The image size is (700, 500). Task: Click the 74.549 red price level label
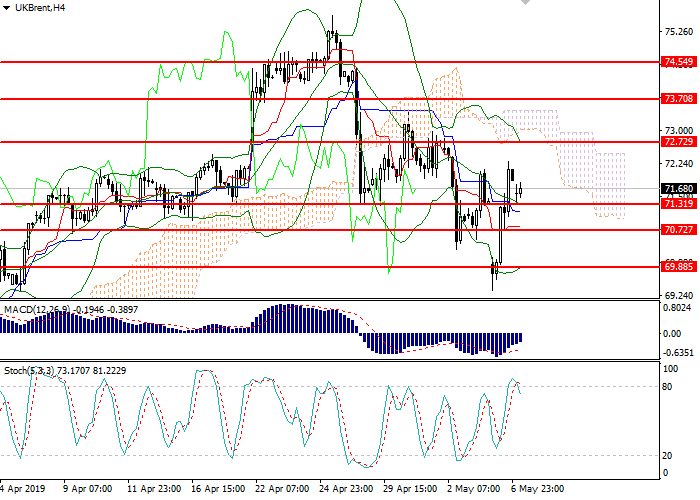click(678, 62)
